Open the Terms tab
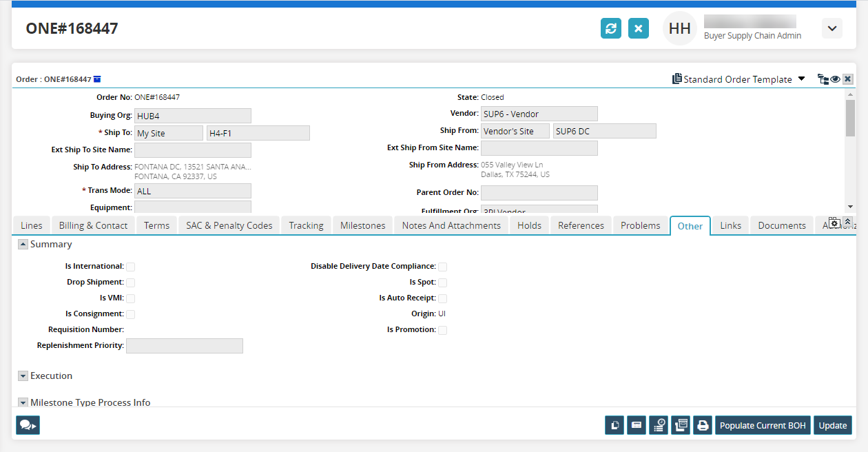 coord(156,225)
